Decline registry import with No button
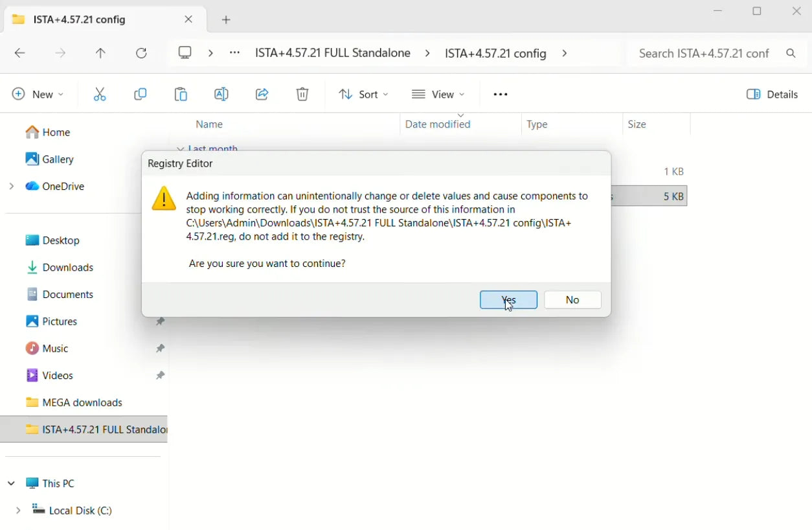 click(572, 300)
